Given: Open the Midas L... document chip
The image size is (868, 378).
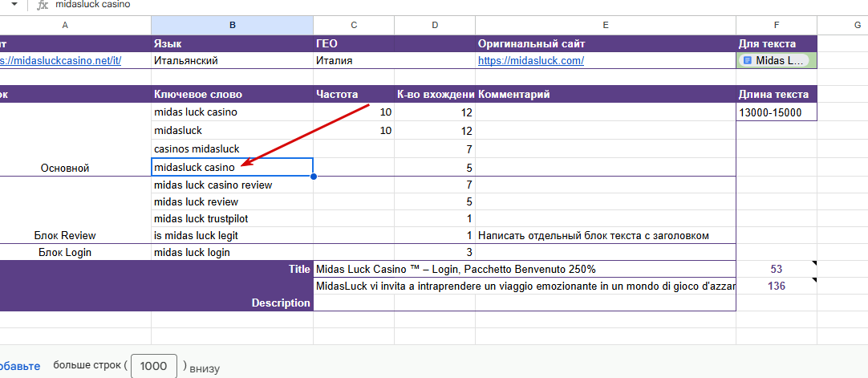Looking at the screenshot, I should pyautogui.click(x=775, y=60).
